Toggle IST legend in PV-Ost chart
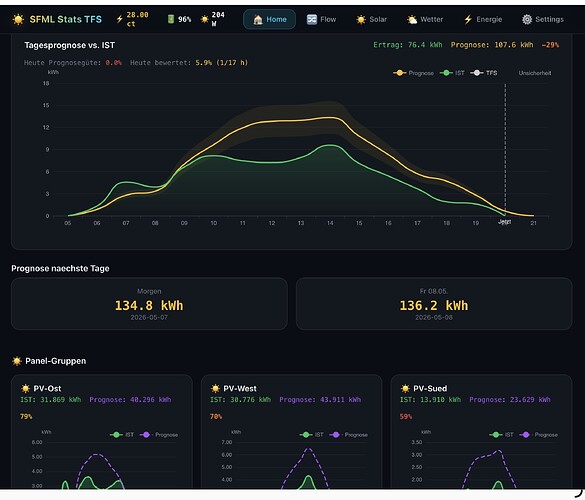This screenshot has width=585, height=500. [x=122, y=435]
